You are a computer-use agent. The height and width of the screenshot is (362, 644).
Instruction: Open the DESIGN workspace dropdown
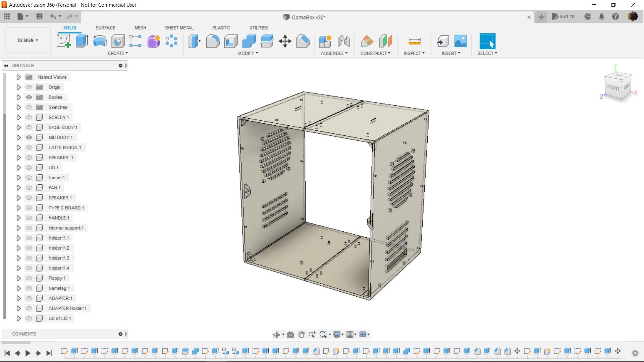tap(28, 40)
